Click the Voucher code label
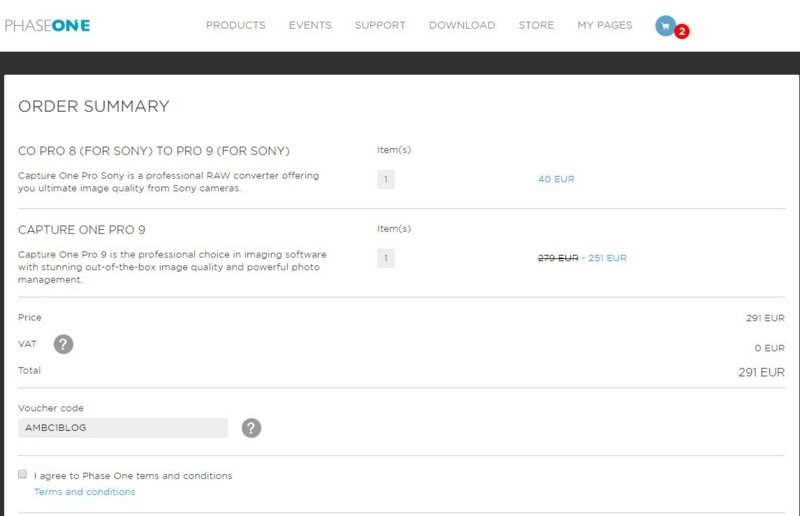 (x=51, y=408)
